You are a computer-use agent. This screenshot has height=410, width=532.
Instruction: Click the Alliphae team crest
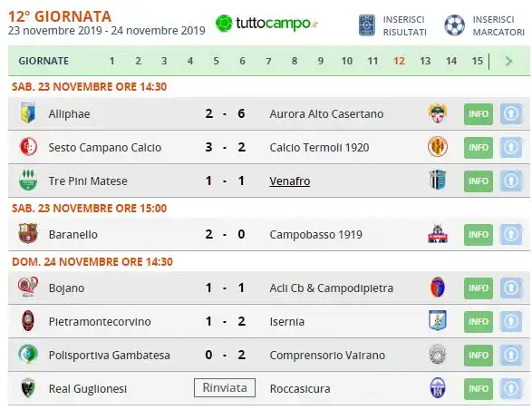[28, 113]
